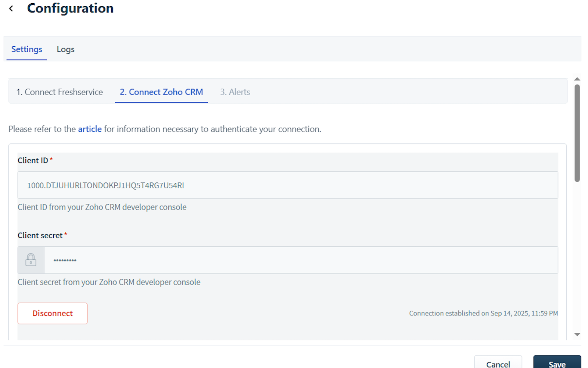
Task: Switch to the Logs tab
Action: 65,49
